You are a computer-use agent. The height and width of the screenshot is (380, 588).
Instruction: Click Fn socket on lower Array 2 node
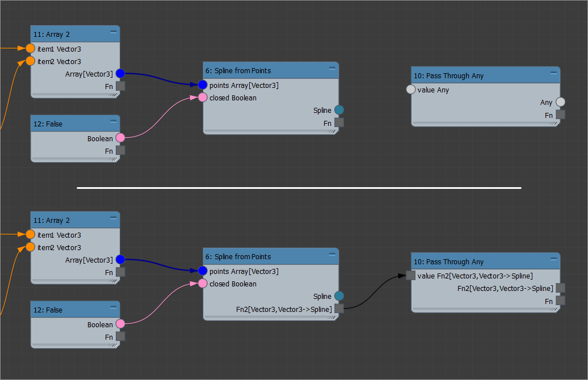tap(120, 272)
